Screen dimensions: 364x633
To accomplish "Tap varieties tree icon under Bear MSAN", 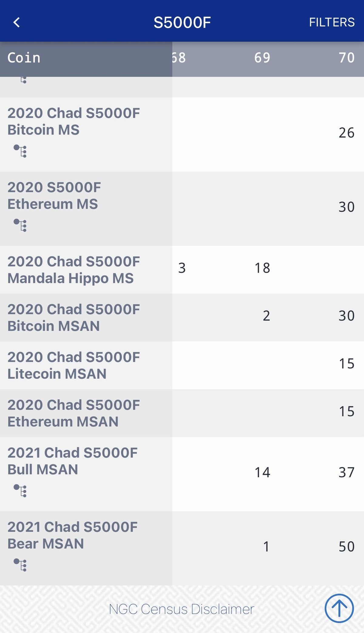I will pyautogui.click(x=20, y=565).
